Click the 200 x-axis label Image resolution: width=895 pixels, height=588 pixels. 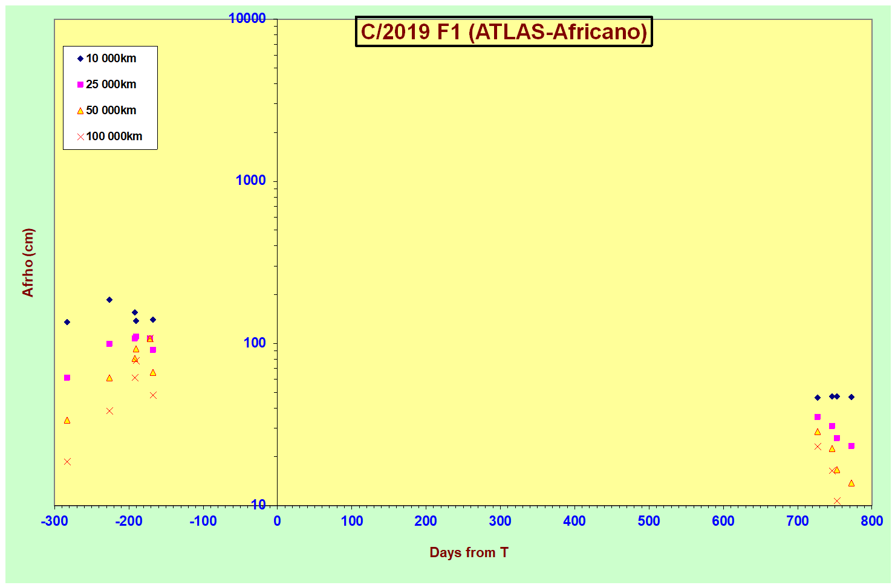click(426, 522)
